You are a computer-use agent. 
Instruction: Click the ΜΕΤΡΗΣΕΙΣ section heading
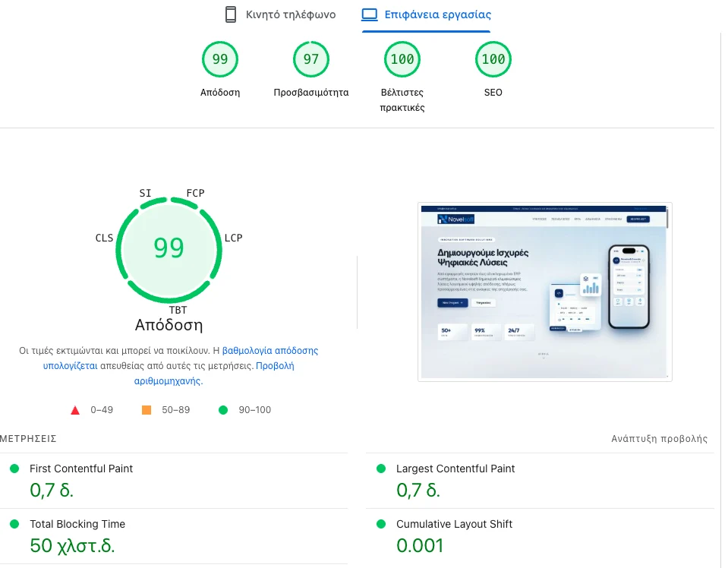[28, 438]
